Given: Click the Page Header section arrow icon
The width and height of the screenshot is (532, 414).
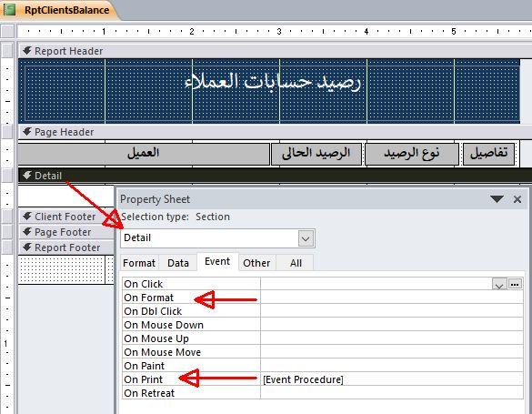Looking at the screenshot, I should click(27, 132).
